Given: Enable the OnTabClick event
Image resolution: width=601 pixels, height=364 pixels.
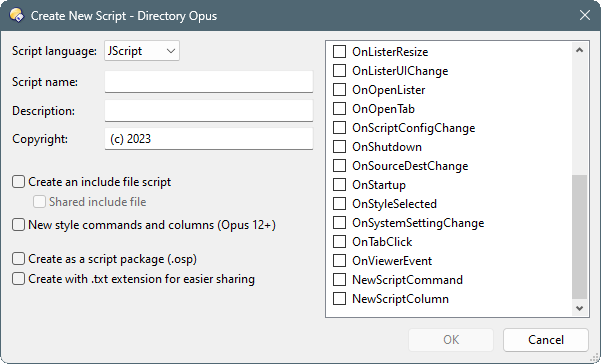Looking at the screenshot, I should pyautogui.click(x=339, y=242).
